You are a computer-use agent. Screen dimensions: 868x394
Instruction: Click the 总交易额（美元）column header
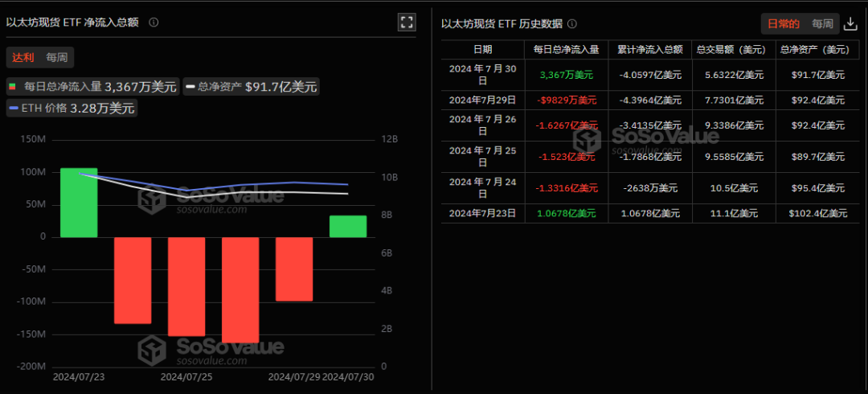tap(734, 49)
